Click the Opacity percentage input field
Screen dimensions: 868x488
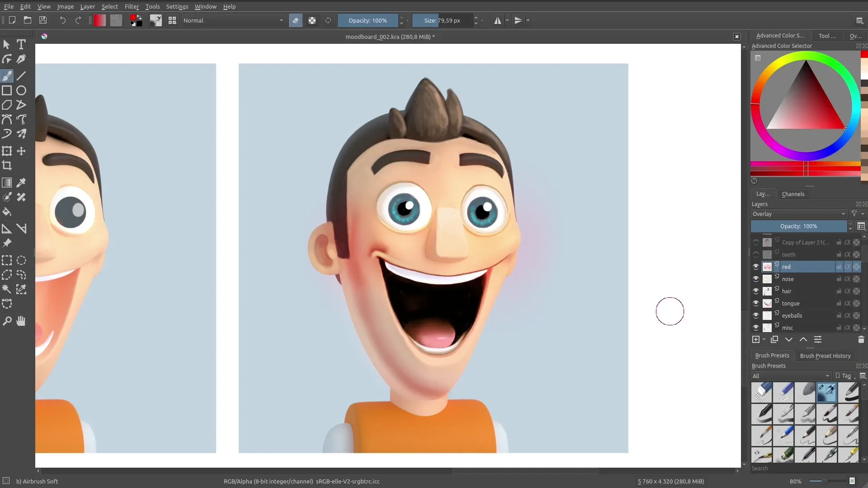point(367,20)
